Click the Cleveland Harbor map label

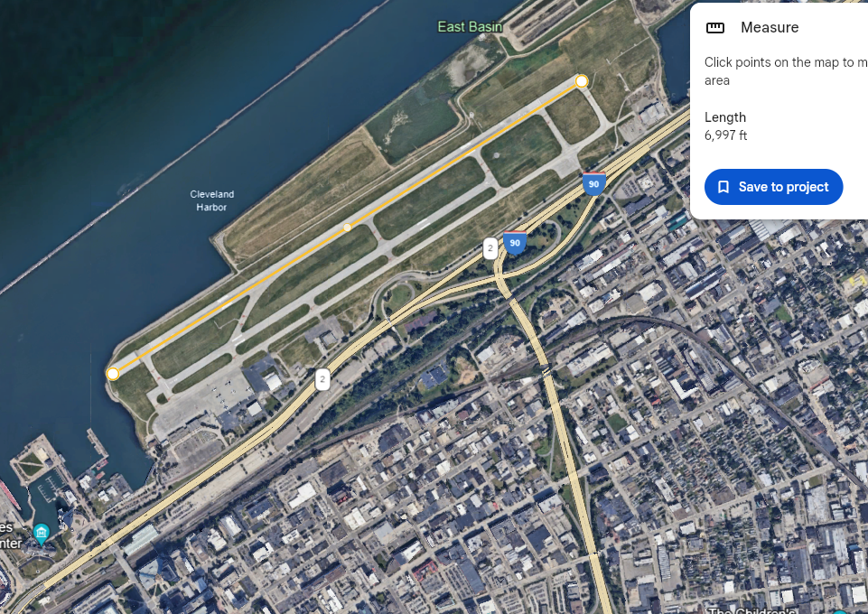pos(212,200)
